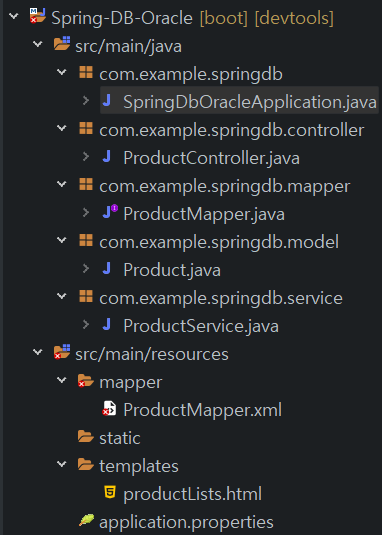Click the ProductMapper.xml file icon
This screenshot has width=382, height=535.
(x=109, y=408)
